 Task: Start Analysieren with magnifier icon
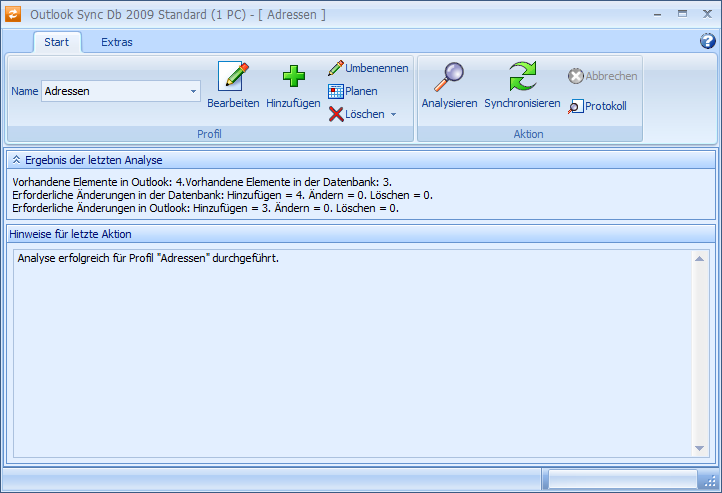tap(449, 77)
